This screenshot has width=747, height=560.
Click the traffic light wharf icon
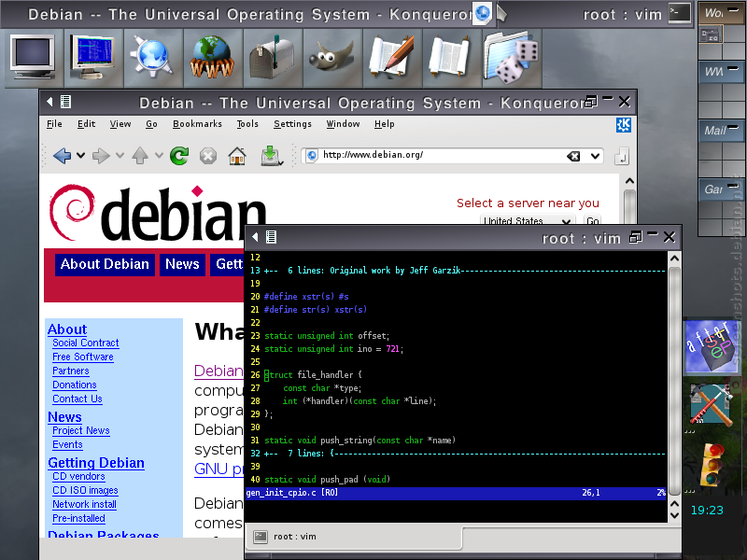712,463
